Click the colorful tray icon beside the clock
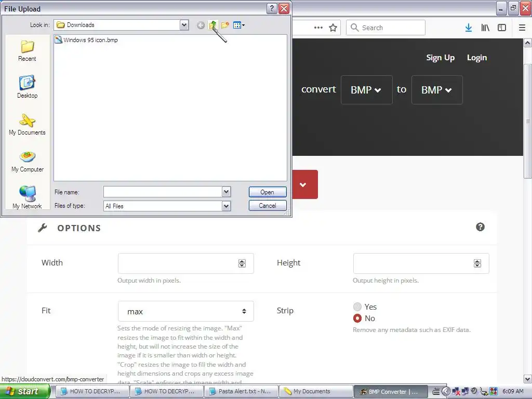Screen dimensions: 532x399 [494, 392]
